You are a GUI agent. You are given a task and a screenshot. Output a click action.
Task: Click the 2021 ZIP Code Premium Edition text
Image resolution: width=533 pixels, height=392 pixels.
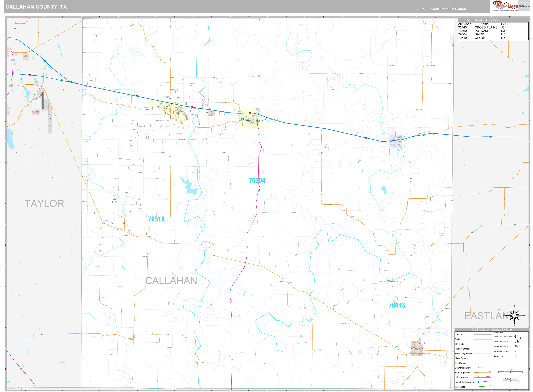(x=442, y=9)
